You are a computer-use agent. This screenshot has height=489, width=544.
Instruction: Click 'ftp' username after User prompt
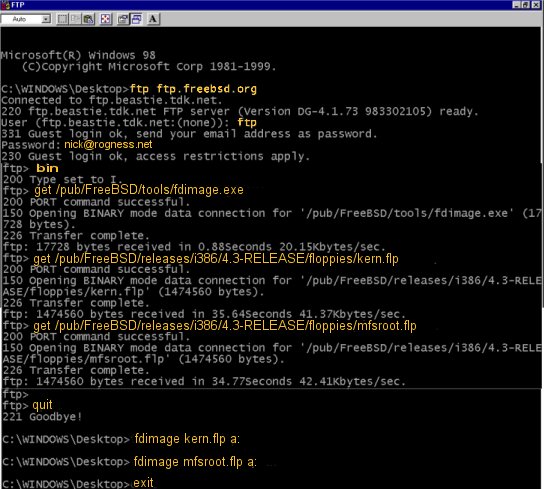[x=247, y=123]
